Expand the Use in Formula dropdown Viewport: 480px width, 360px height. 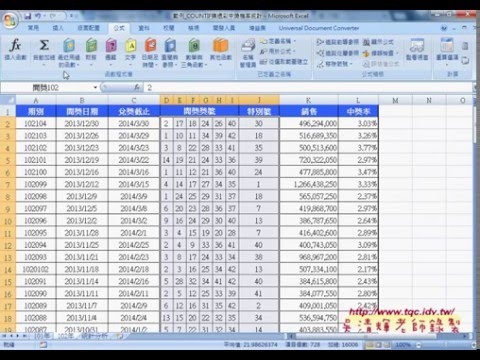pyautogui.click(x=294, y=51)
